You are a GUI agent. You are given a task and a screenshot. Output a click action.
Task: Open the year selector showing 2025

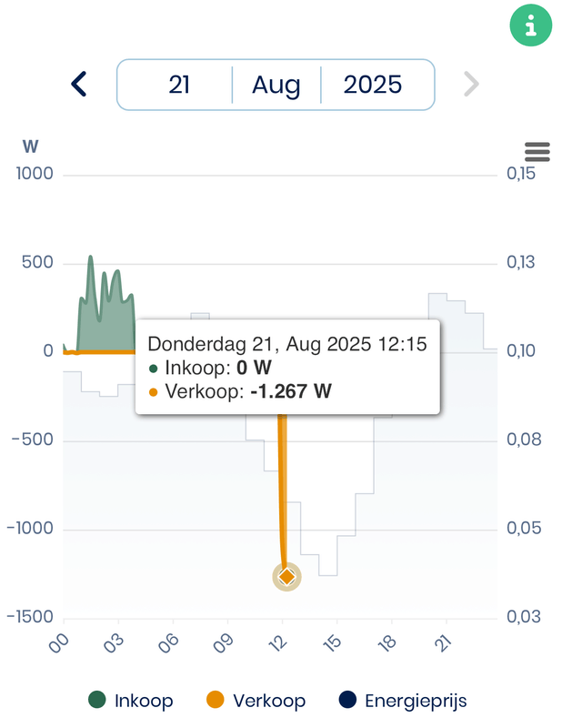[x=373, y=85]
